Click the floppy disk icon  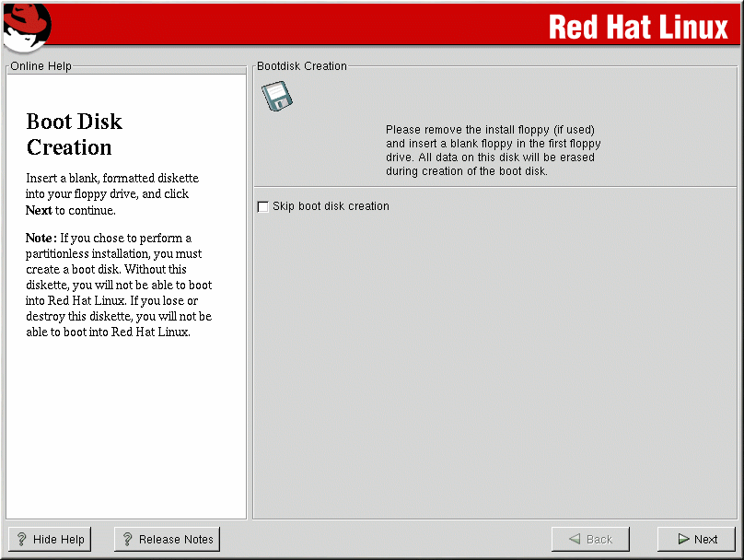click(x=276, y=96)
